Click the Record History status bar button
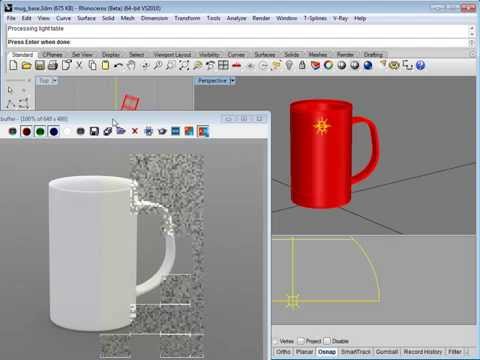480x360 pixels. [x=423, y=352]
